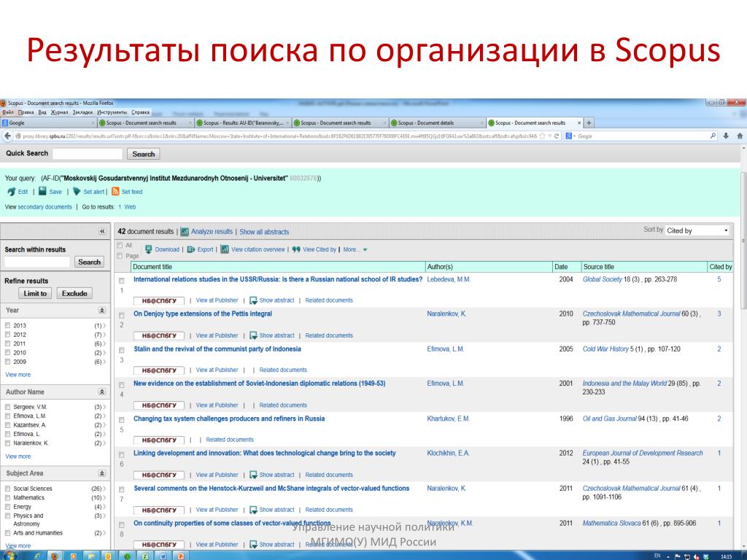
Task: Click the browser downloads arrow icon
Action: click(x=726, y=136)
